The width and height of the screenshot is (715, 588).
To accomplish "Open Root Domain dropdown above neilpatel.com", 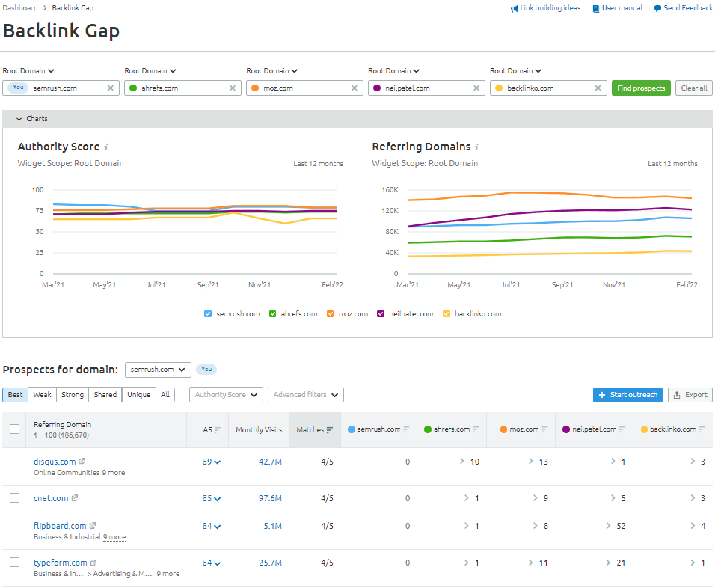I will [394, 71].
